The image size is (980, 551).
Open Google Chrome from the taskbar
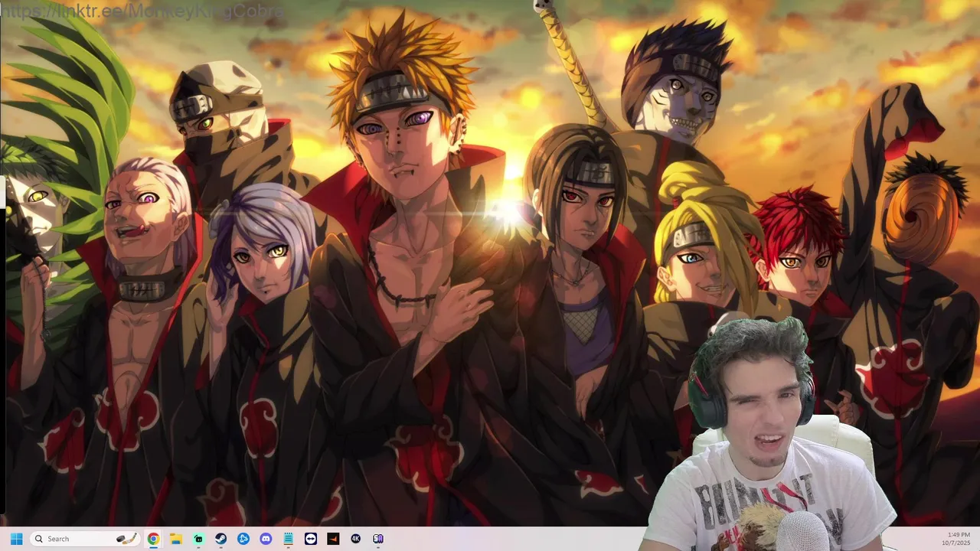coord(153,539)
